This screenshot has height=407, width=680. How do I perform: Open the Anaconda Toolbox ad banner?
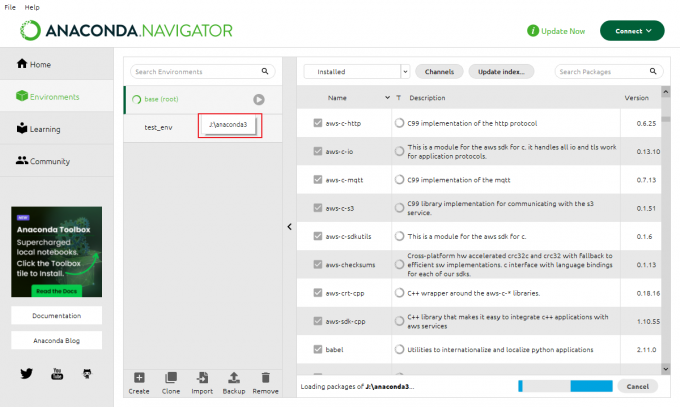click(57, 252)
